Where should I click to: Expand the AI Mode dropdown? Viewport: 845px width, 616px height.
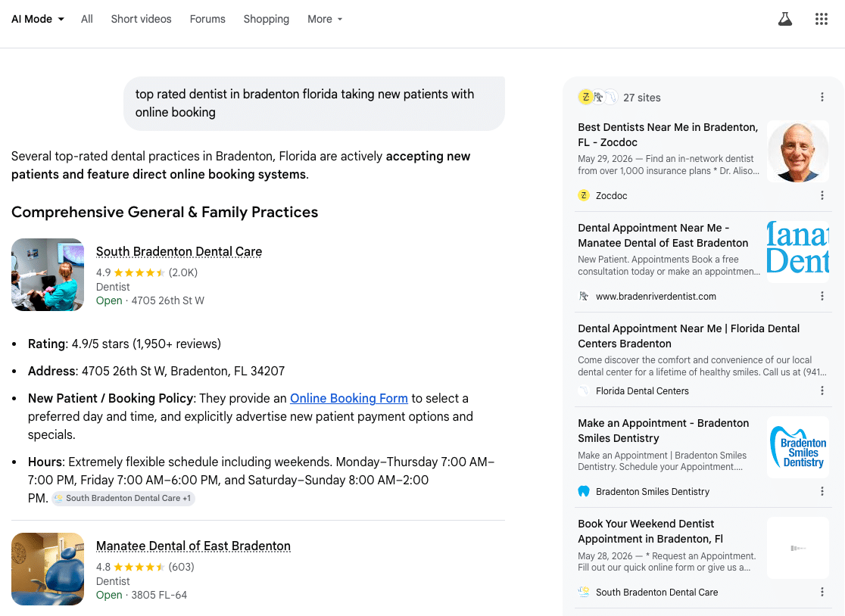38,20
